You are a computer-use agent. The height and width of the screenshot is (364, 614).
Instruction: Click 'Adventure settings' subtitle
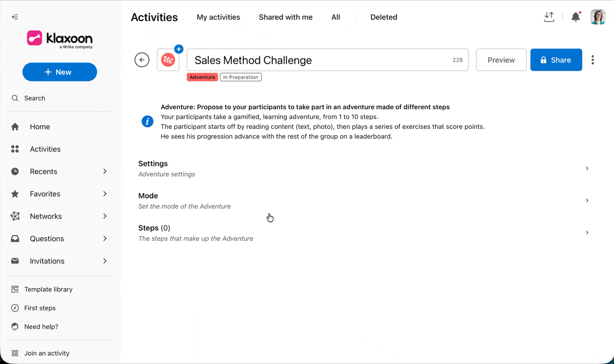click(x=166, y=174)
